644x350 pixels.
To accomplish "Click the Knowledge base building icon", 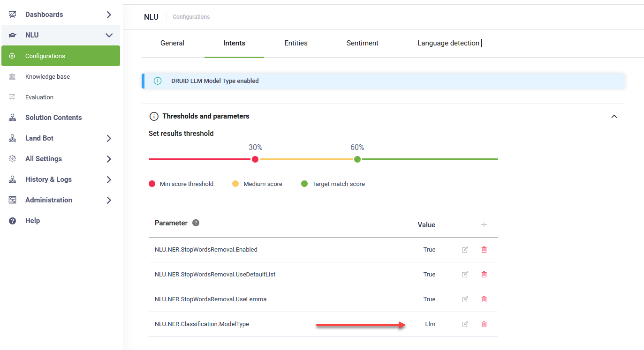I will (x=13, y=76).
